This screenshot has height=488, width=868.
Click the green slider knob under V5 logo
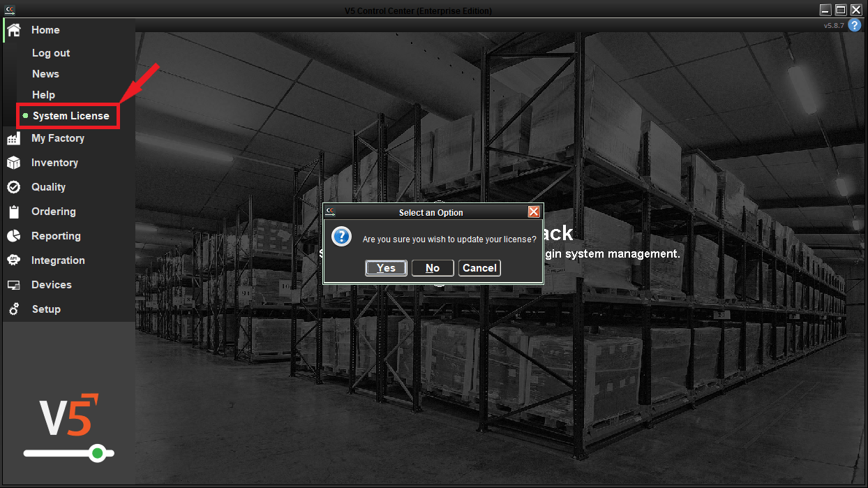coord(98,454)
